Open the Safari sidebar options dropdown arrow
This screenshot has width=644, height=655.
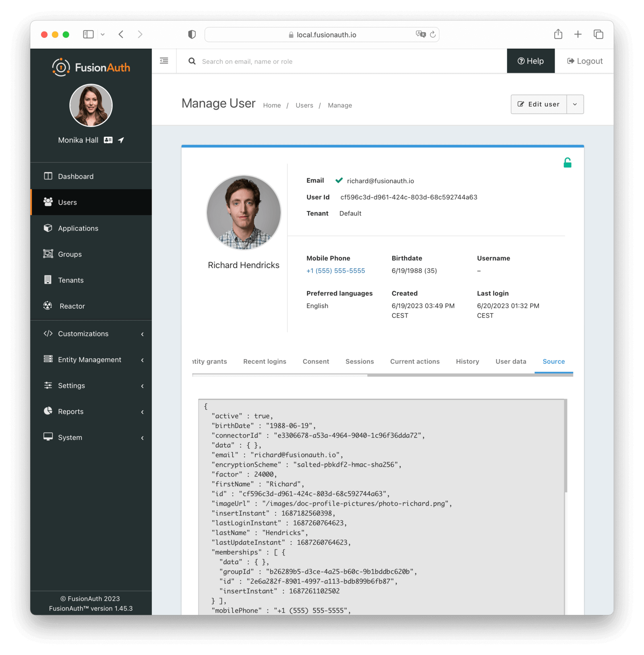tap(103, 35)
